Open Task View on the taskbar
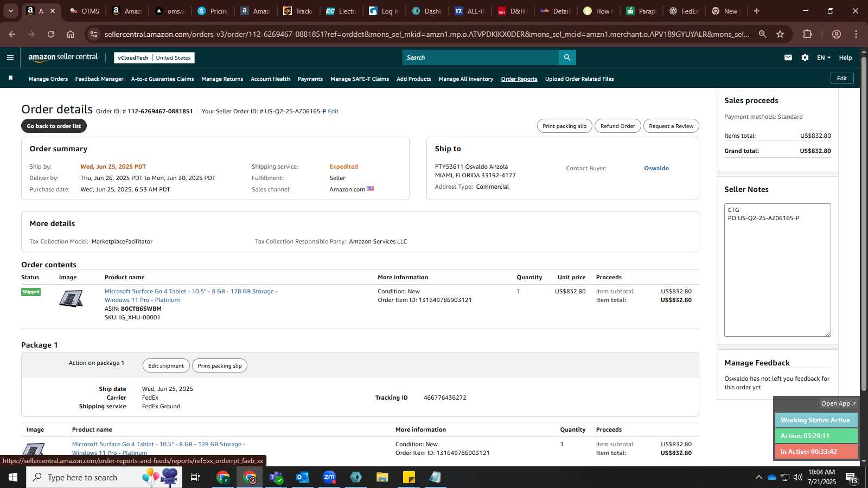The image size is (868, 488). pos(195,477)
